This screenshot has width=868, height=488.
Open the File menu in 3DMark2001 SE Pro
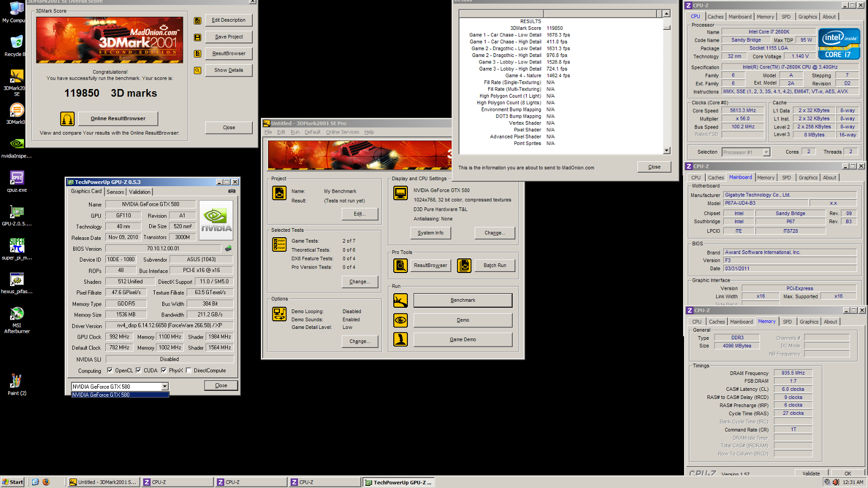(268, 132)
